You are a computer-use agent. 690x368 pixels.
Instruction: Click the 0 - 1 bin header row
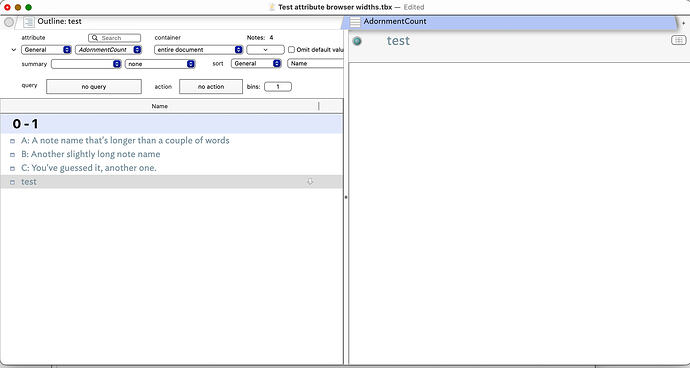click(171, 124)
